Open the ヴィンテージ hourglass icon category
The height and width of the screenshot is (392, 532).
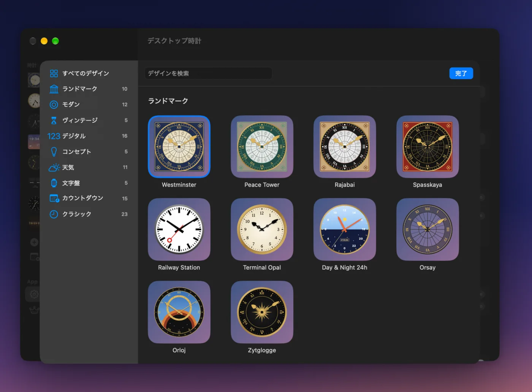coord(89,120)
